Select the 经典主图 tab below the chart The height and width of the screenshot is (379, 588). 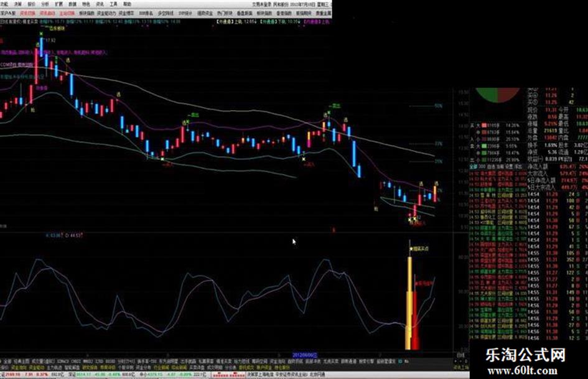tap(21, 362)
